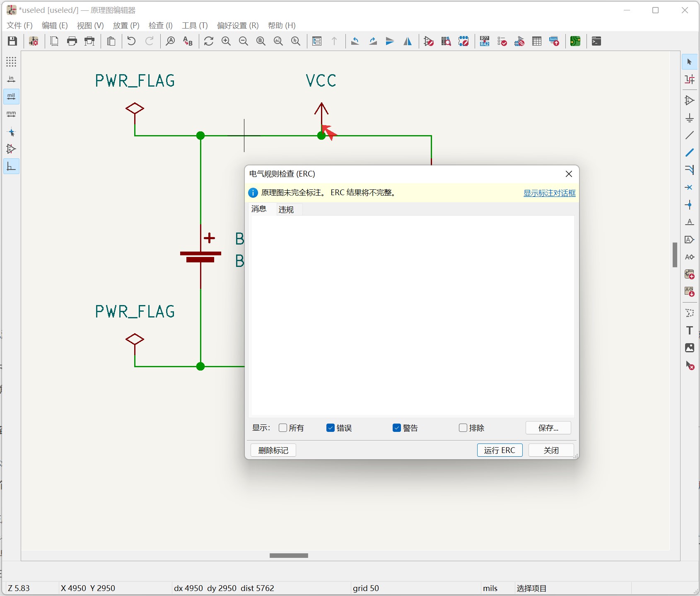The height and width of the screenshot is (596, 700).
Task: Open the hierarchy navigator
Action: coord(317,41)
